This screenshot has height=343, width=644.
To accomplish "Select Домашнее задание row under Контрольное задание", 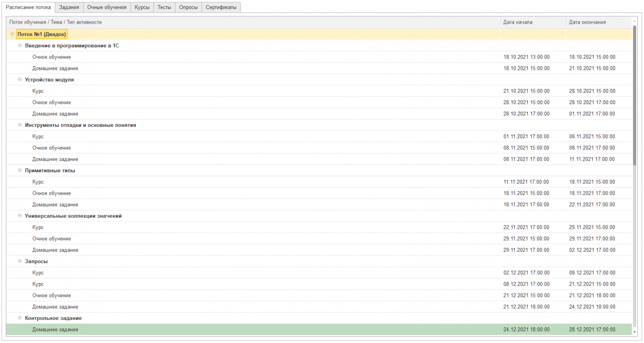I will pyautogui.click(x=55, y=330).
